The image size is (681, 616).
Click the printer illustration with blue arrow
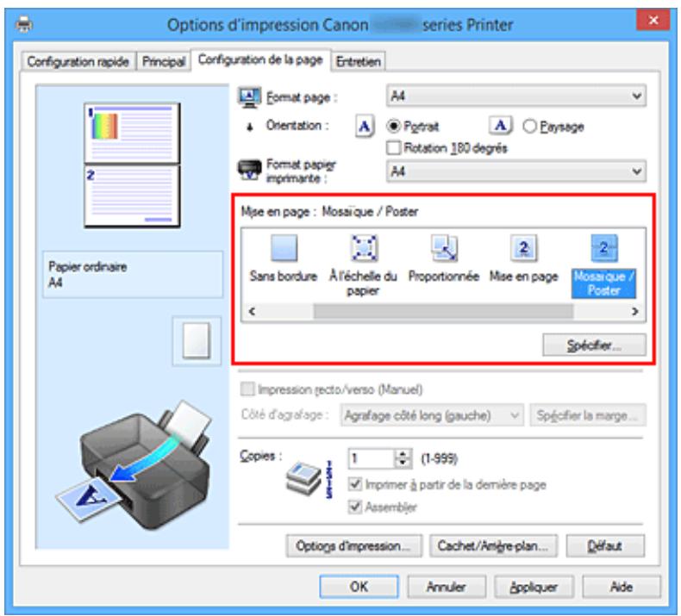coord(134,465)
